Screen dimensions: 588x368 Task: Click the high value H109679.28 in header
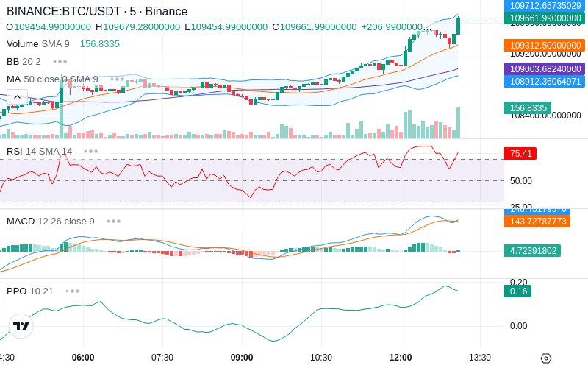coord(138,27)
